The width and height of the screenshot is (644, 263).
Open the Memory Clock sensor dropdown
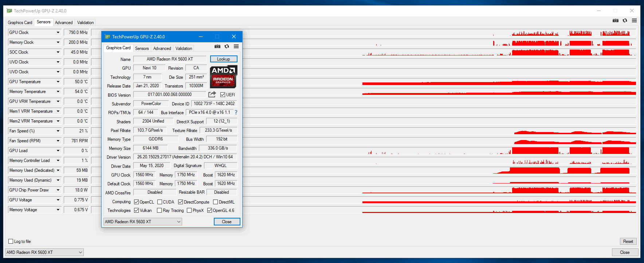pos(58,42)
